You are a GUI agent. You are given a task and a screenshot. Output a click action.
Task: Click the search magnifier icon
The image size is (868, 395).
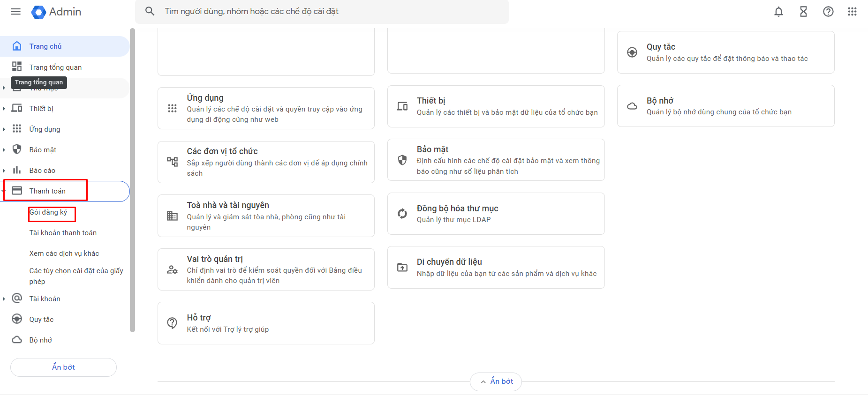[x=150, y=11]
